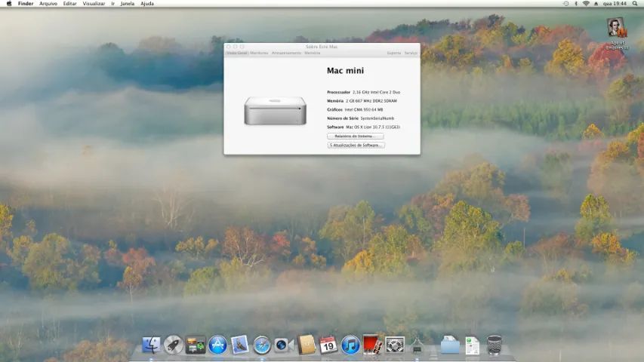This screenshot has width=644, height=362.
Task: Open System Preferences gear icon
Action: (395, 345)
